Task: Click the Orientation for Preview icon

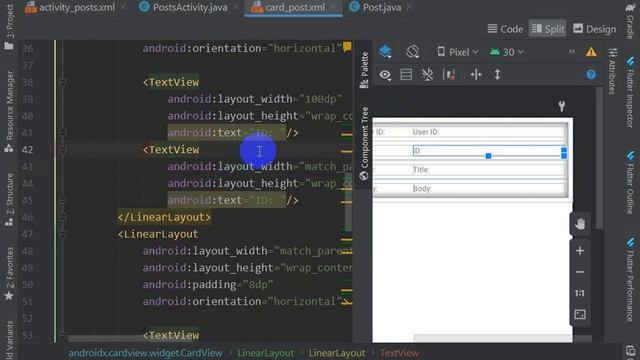Action: point(413,52)
